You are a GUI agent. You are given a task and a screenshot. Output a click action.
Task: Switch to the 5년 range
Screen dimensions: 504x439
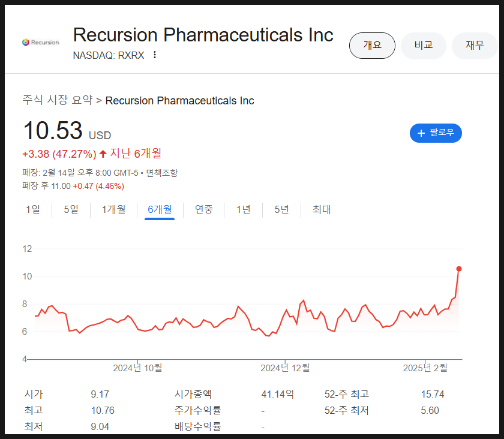coord(281,210)
